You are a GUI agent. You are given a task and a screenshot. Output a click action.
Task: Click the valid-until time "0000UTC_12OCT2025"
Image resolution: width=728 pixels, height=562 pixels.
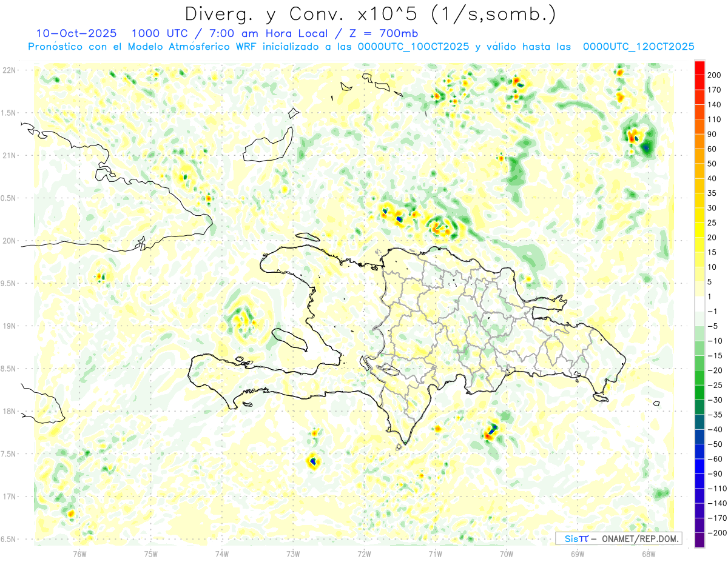638,47
